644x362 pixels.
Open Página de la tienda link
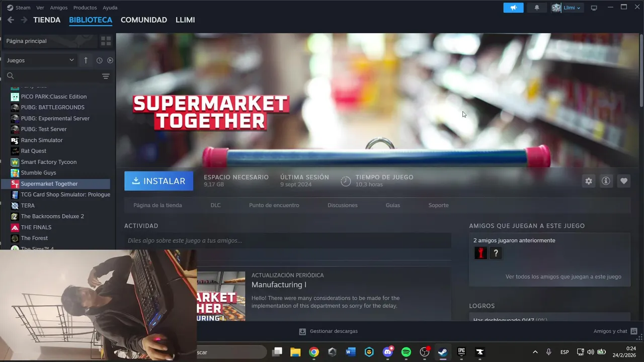157,205
